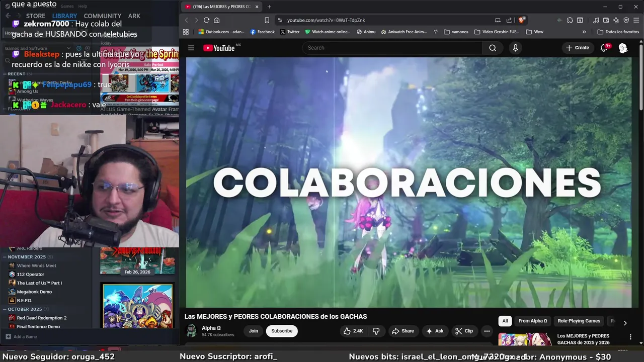Click the Subscribe button
The image size is (644, 362).
(282, 331)
